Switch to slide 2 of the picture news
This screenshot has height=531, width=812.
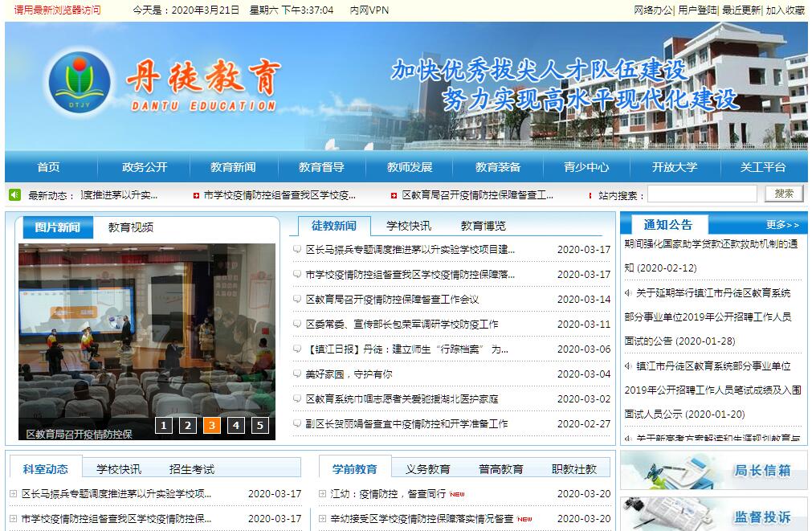tap(187, 426)
